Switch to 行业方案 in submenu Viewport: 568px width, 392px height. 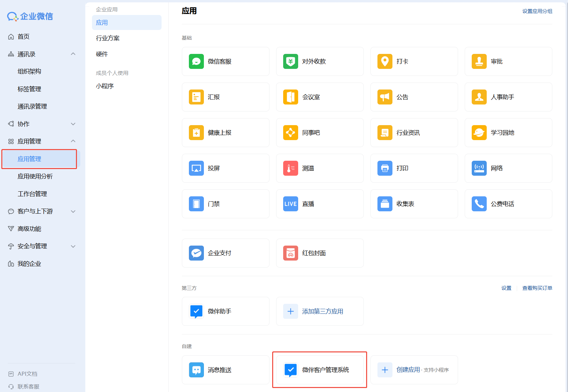tap(108, 38)
